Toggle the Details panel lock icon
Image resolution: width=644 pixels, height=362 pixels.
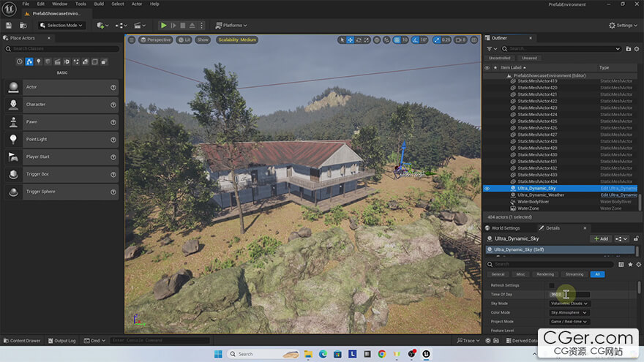click(x=636, y=239)
